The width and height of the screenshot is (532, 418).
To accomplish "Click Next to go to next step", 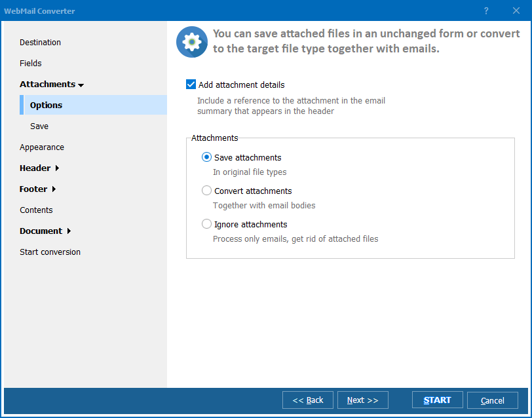I will (362, 400).
